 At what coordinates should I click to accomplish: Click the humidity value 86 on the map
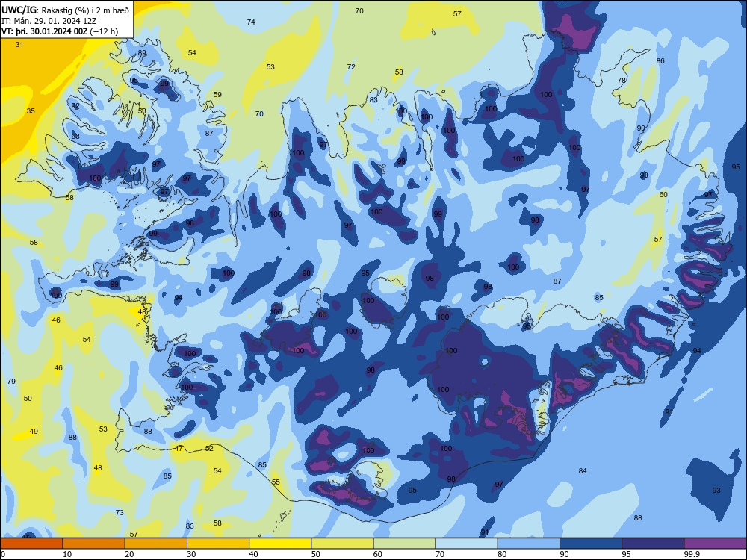coord(660,61)
